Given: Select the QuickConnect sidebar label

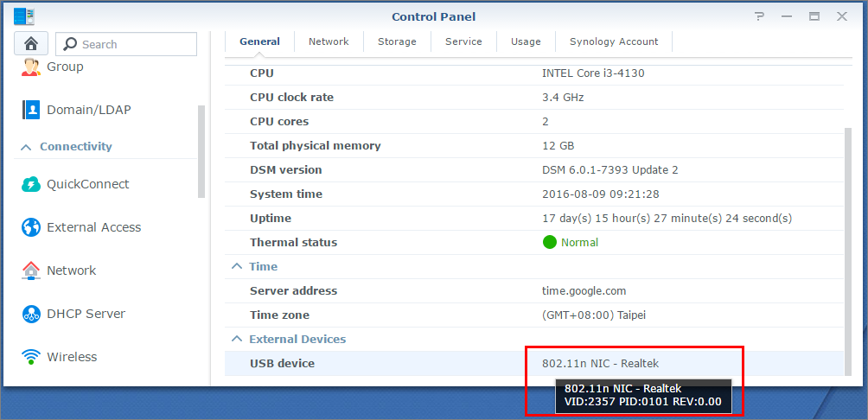Looking at the screenshot, I should (x=88, y=184).
